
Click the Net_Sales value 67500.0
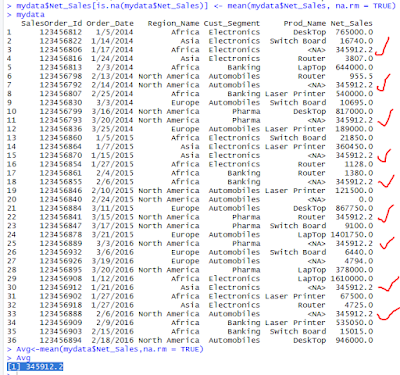356,296
